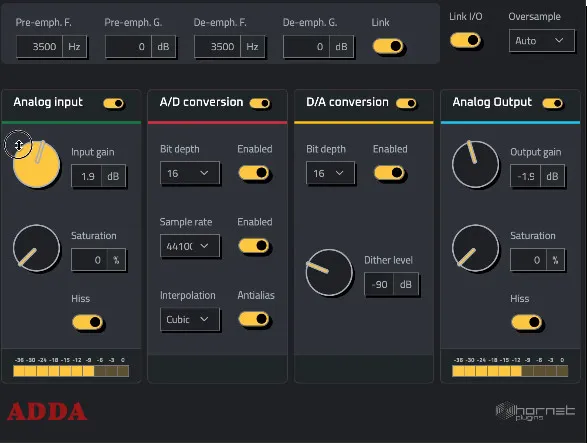
Task: Disable the D/A conversion section switch
Action: tap(406, 103)
